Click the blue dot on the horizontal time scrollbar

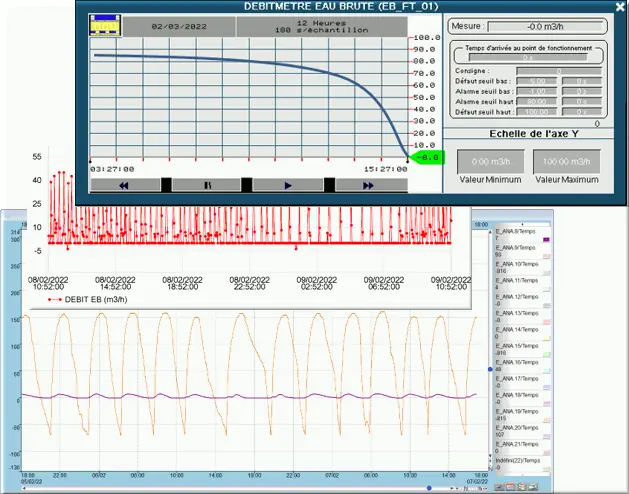pyautogui.click(x=429, y=488)
